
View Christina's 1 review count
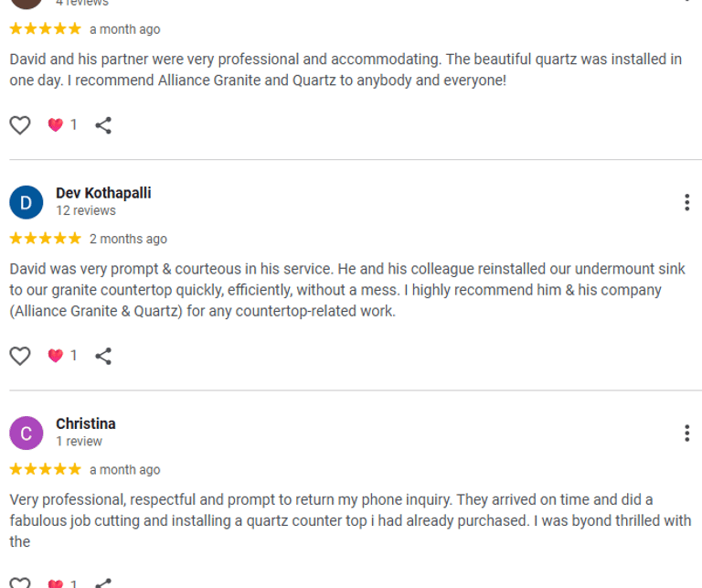click(x=79, y=441)
